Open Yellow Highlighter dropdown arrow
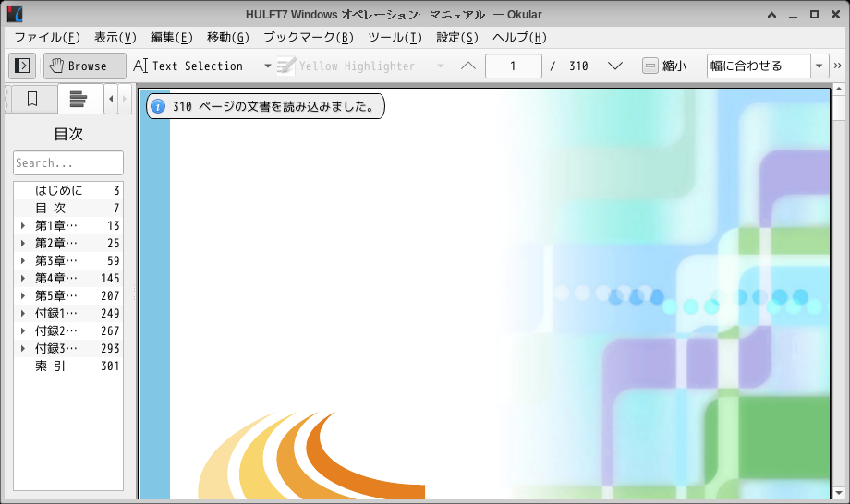Image resolution: width=850 pixels, height=504 pixels. pyautogui.click(x=441, y=66)
